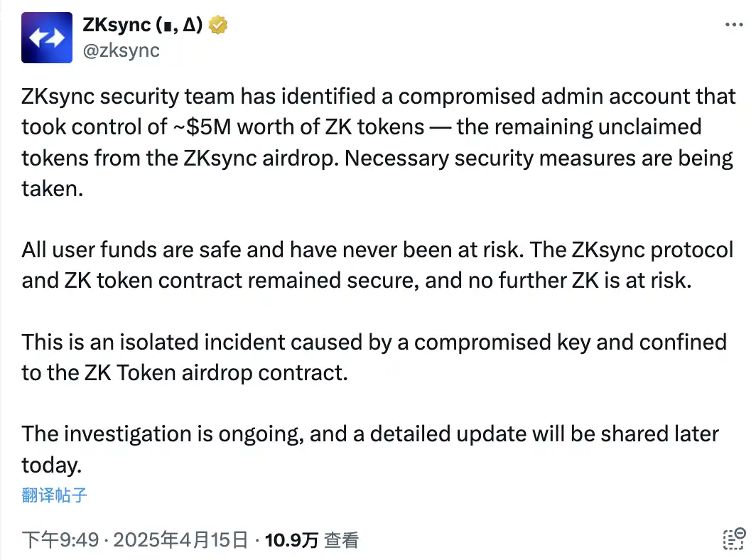
Task: Click the 下午9:49 post time
Action: point(60,540)
